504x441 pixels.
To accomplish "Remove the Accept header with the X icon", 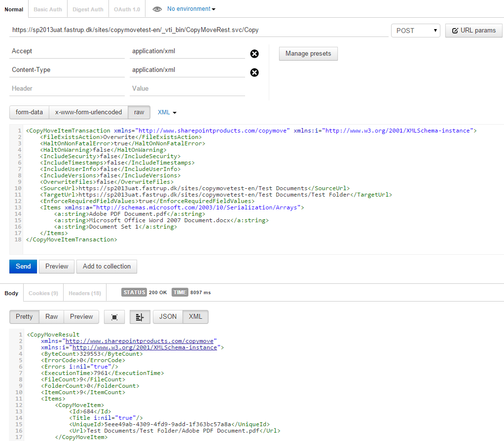I will (x=254, y=54).
